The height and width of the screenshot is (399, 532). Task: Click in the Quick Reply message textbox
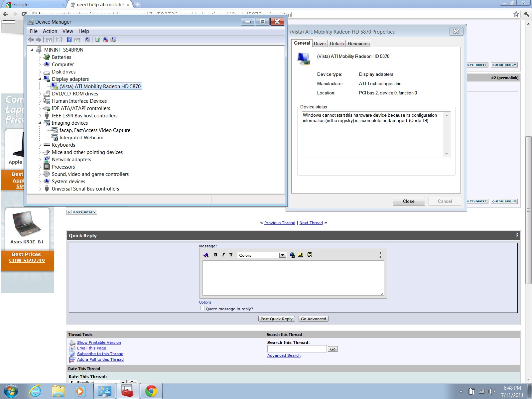coord(293,278)
